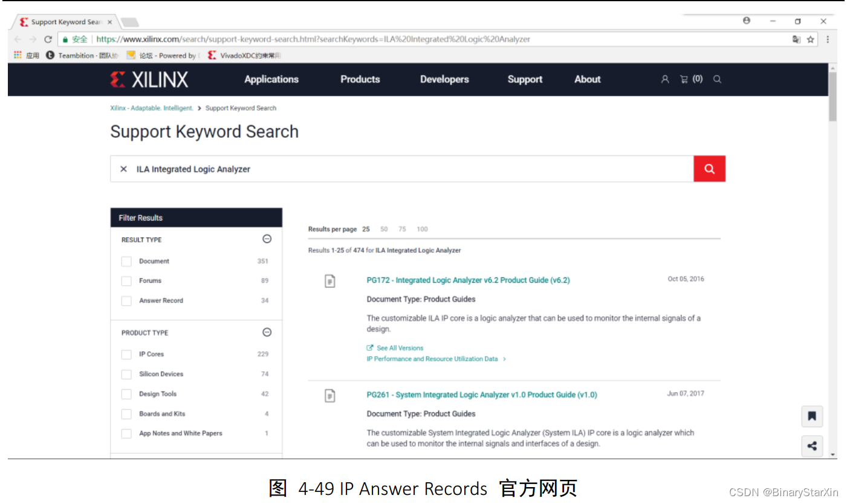Image resolution: width=847 pixels, height=504 pixels.
Task: Open the apps bookmark shortcut
Action: [x=26, y=56]
